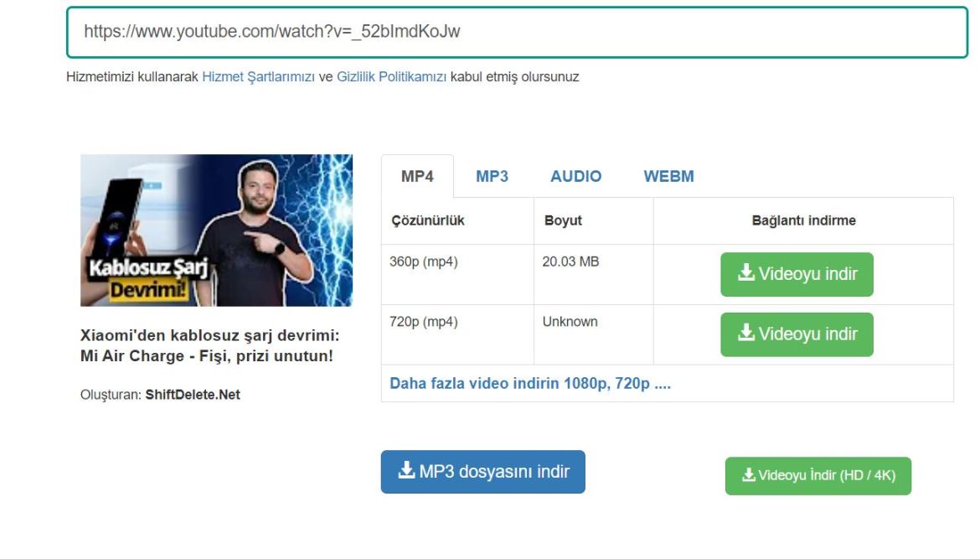Click the download arrow icon in MP3 dosyasını indir button

(405, 471)
